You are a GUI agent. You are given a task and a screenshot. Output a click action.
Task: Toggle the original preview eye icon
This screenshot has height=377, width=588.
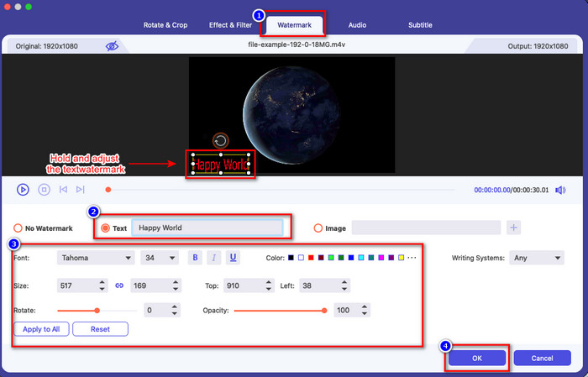113,46
